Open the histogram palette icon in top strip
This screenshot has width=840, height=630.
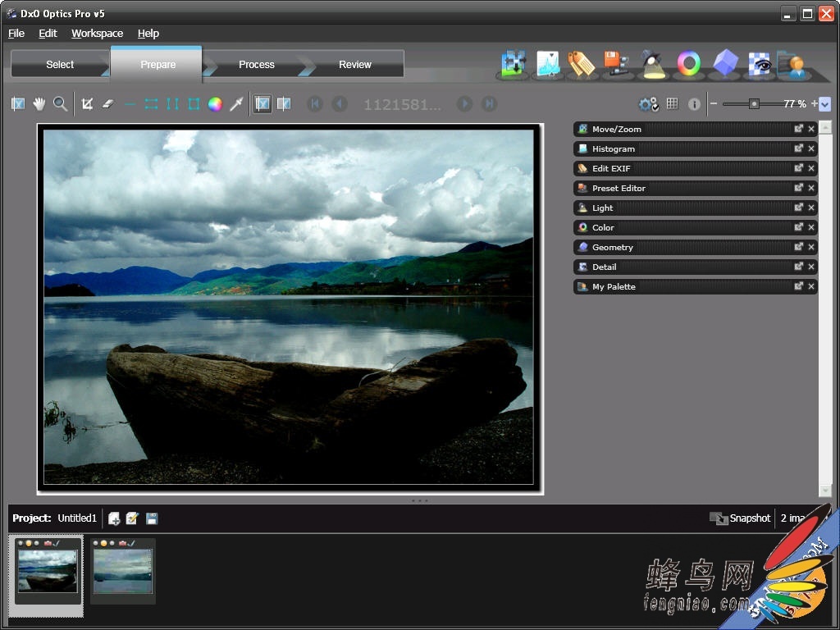[548, 65]
